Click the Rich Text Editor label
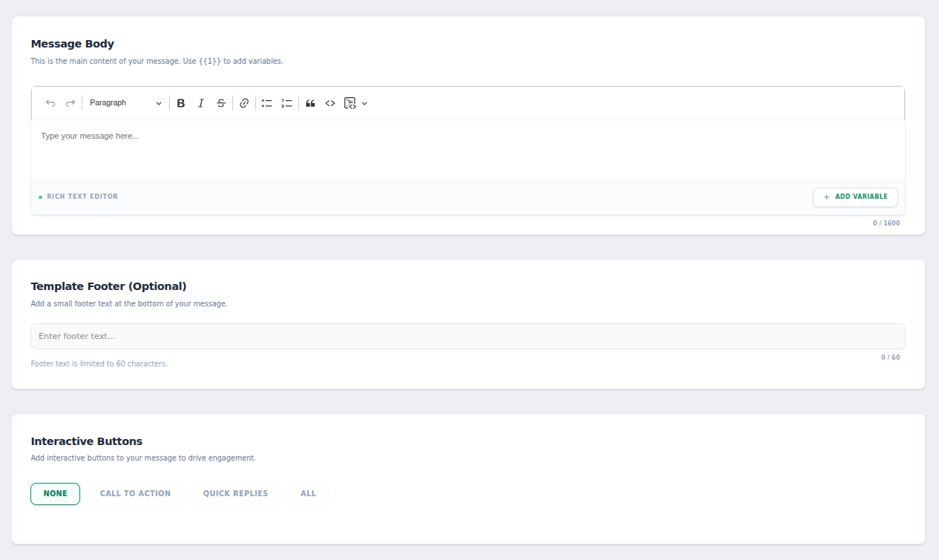Image resolution: width=939 pixels, height=560 pixels. [82, 197]
